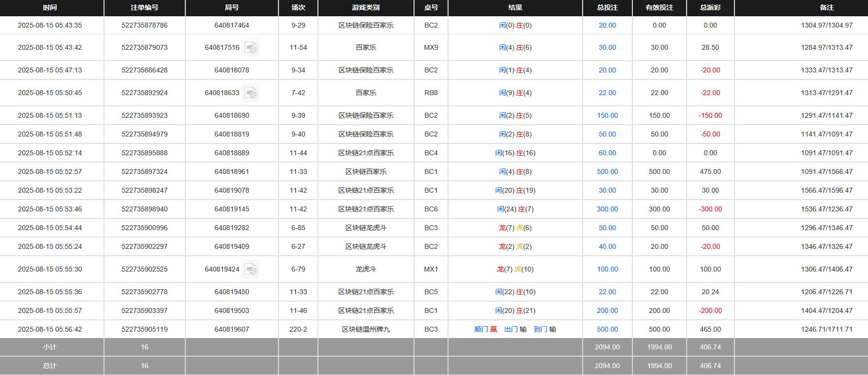Click the 小计 subtotal row label
The image size is (868, 375).
[x=50, y=347]
